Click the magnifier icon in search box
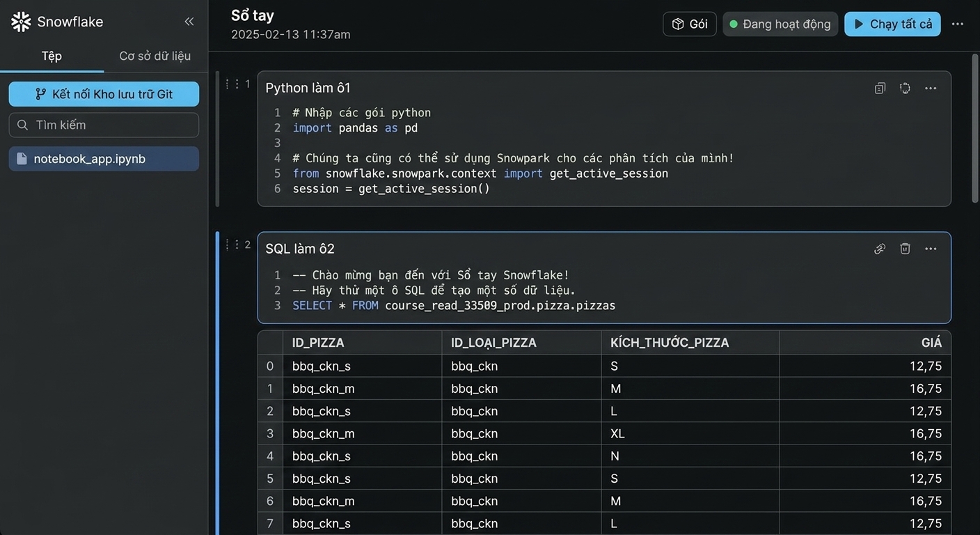980x535 pixels. tap(22, 125)
